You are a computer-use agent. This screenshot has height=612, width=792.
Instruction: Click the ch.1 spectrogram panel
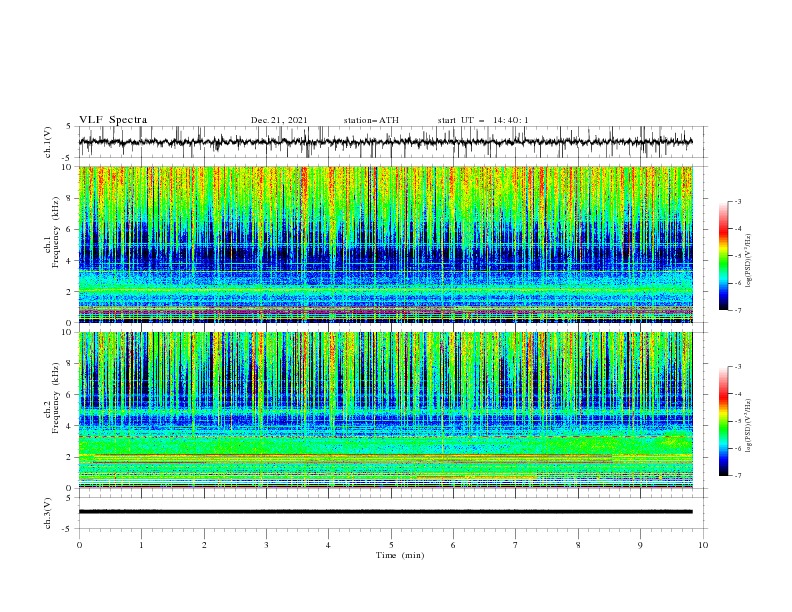[386, 244]
